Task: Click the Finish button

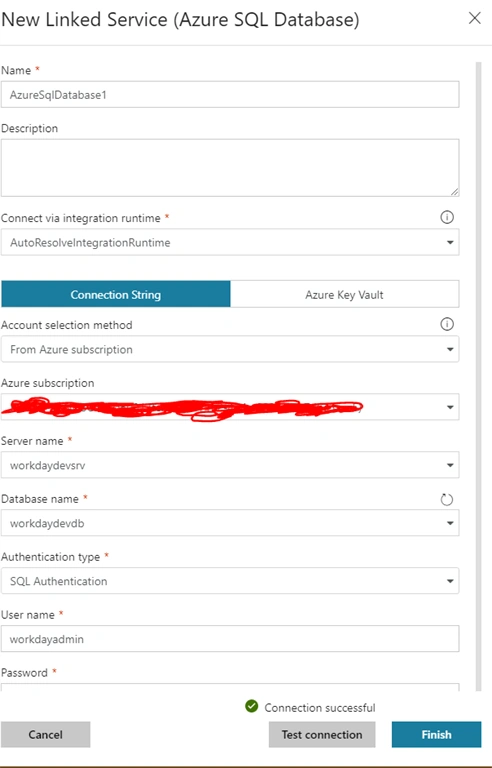Action: [x=436, y=734]
